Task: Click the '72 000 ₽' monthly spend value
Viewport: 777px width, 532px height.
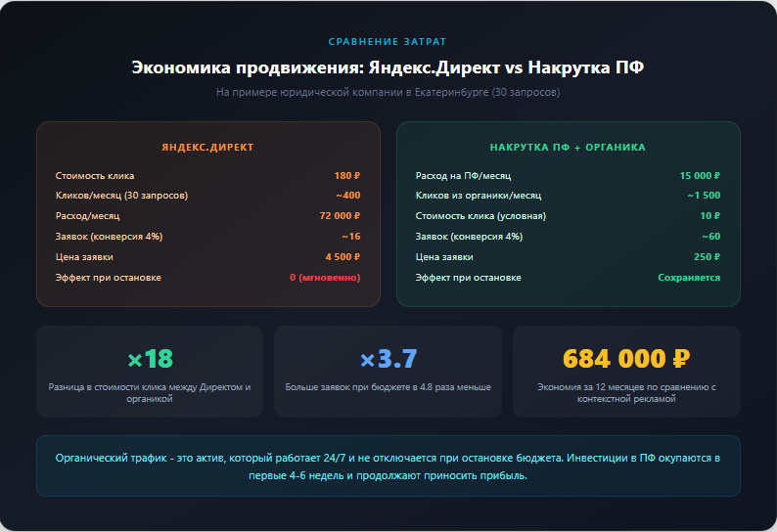Action: [x=340, y=216]
